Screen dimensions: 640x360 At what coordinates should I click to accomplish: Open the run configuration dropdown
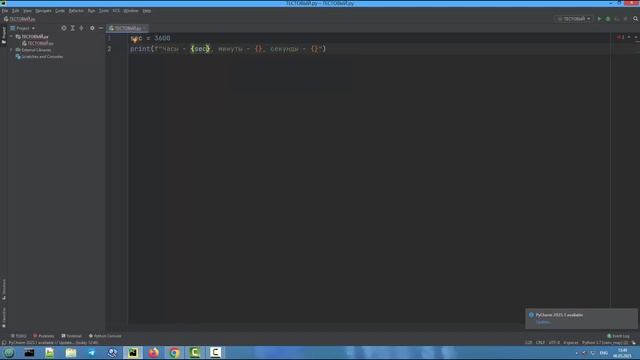pos(574,19)
